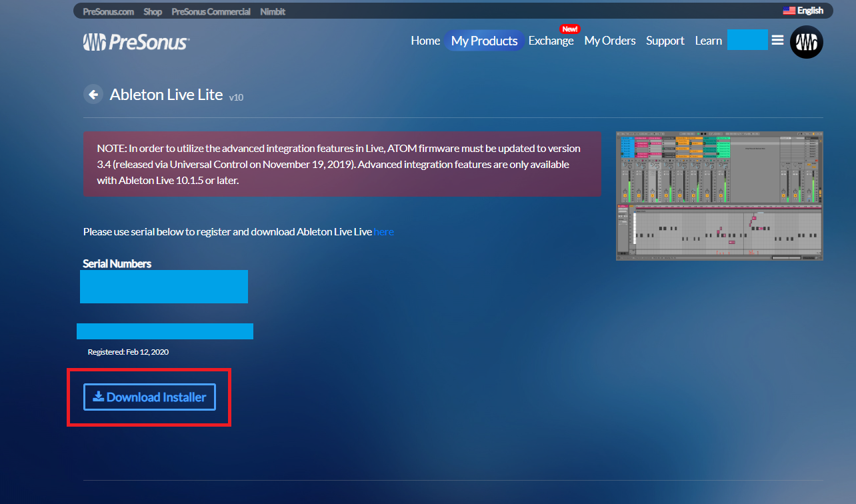Select My Products in the navigation
Screen dimensions: 856x504
(484, 41)
